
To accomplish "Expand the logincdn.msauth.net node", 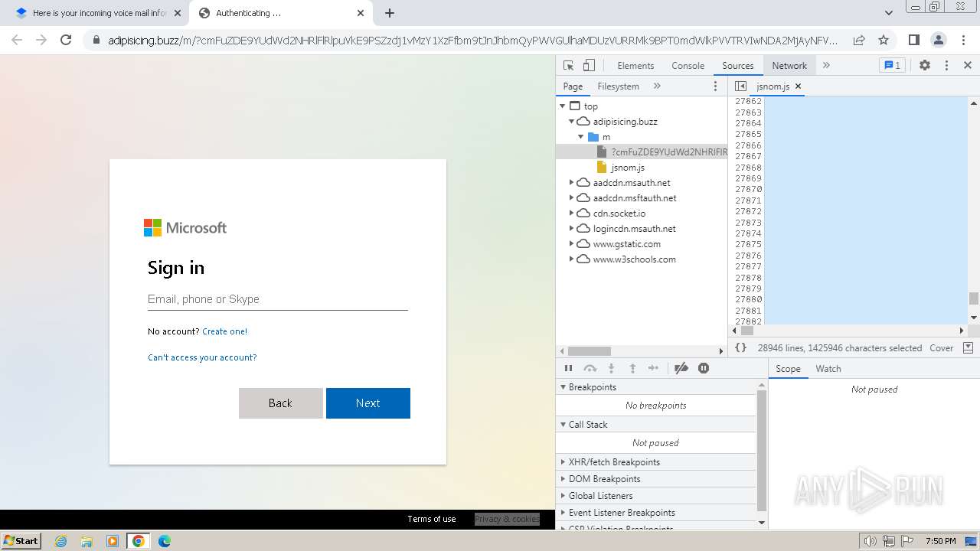I will [x=571, y=229].
